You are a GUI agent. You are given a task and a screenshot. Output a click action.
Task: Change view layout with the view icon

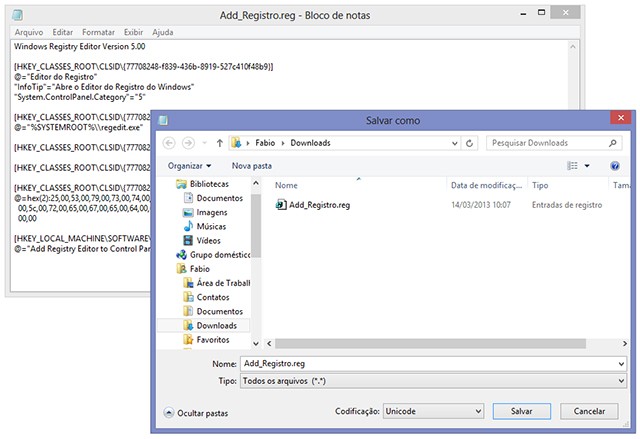[573, 165]
